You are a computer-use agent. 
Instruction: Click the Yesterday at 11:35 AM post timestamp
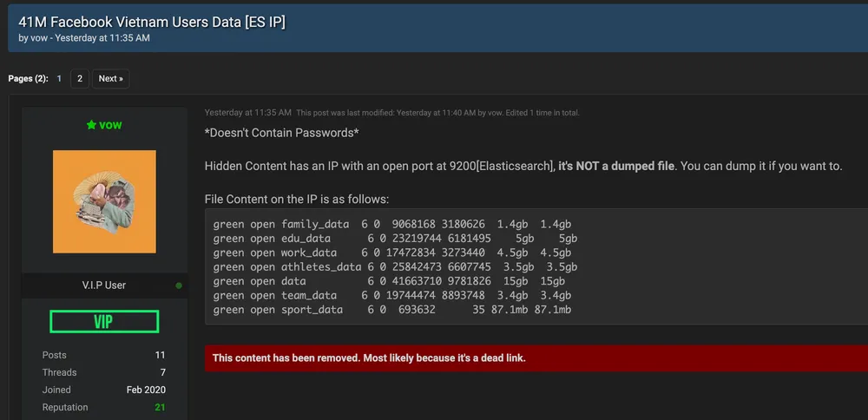[247, 112]
